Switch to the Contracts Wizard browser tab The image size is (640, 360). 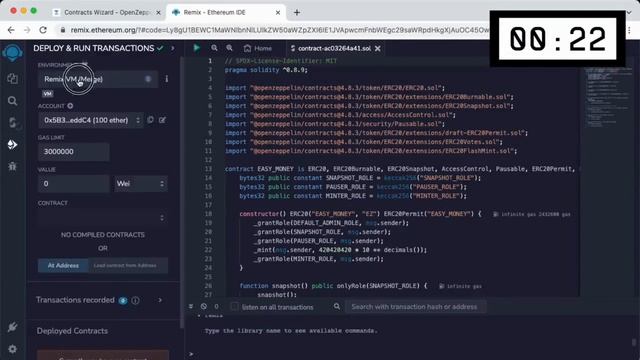point(107,13)
